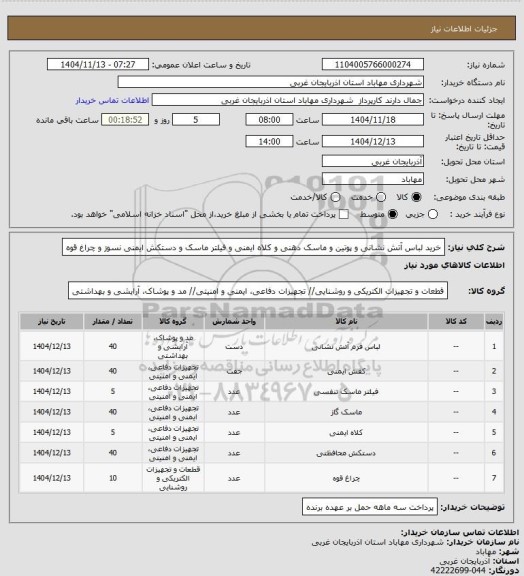The width and height of the screenshot is (524, 576).
Task: Click the کد کالا column header
Action: (x=456, y=321)
